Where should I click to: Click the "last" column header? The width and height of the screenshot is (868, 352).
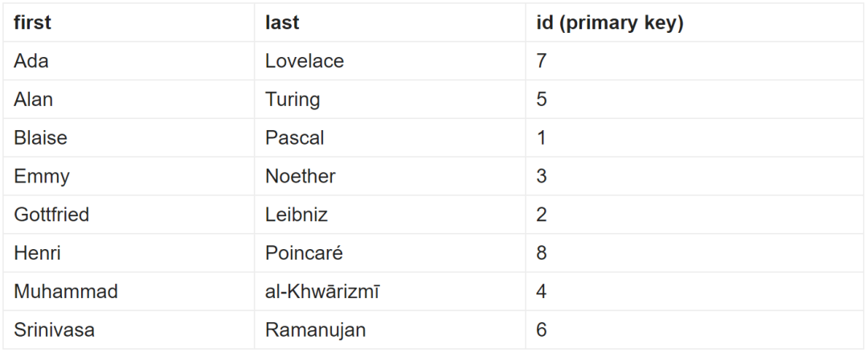pos(282,23)
